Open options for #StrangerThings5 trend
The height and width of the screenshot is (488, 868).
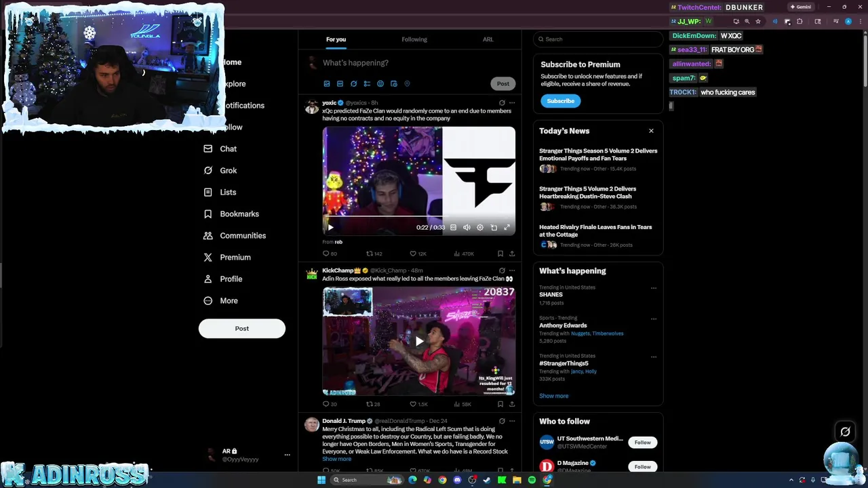pyautogui.click(x=654, y=357)
